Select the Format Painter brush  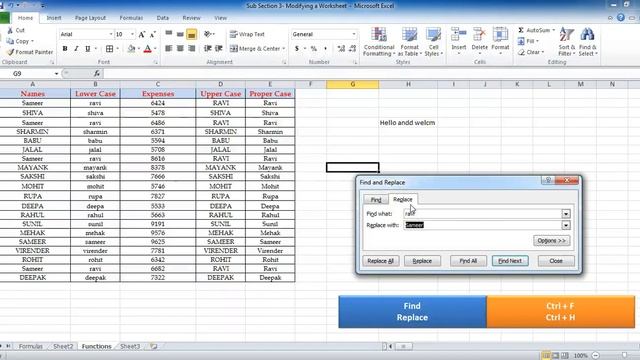pyautogui.click(x=10, y=52)
